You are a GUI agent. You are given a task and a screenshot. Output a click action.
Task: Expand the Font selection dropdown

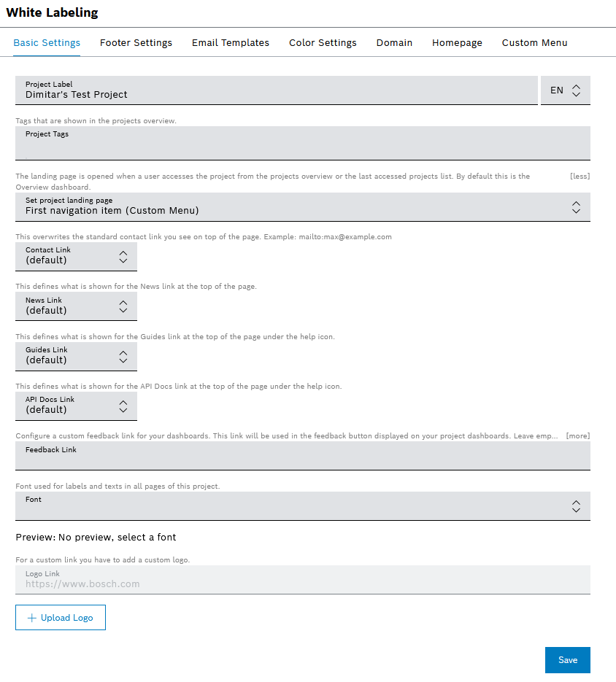coord(302,505)
